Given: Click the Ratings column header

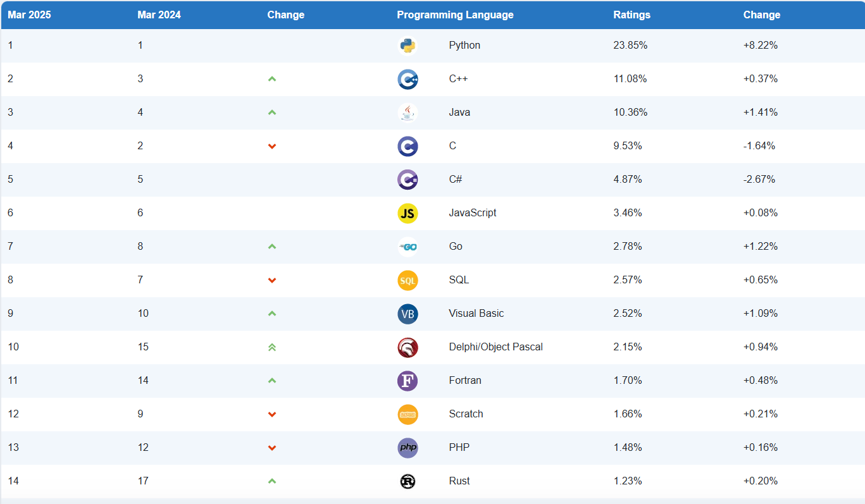Looking at the screenshot, I should click(x=632, y=15).
